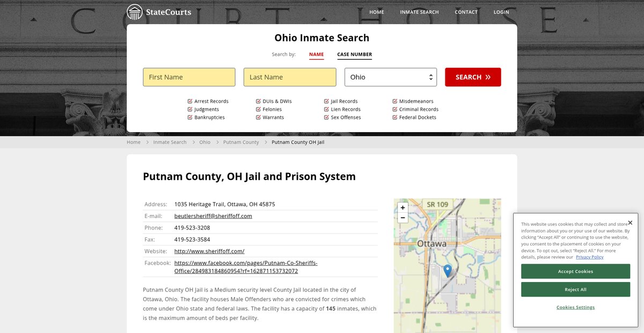The image size is (644, 333).
Task: Open the Ohio state dropdown
Action: pos(391,77)
